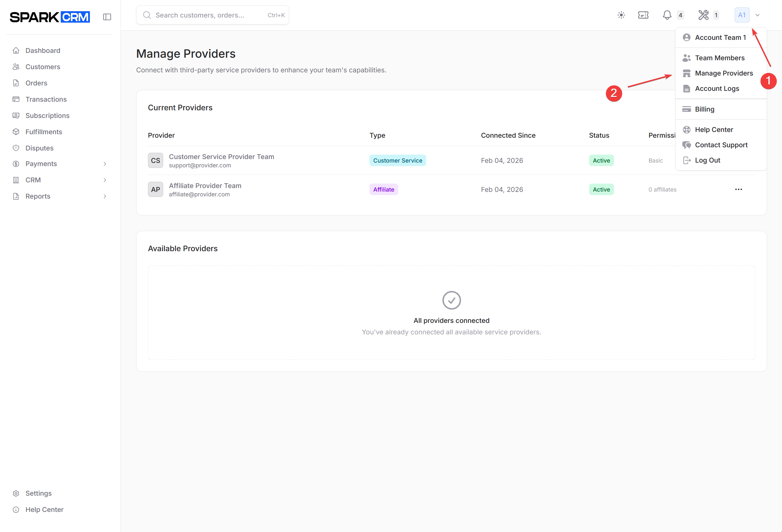This screenshot has width=782, height=532.
Task: Choose Contact Support in the account menu
Action: [721, 145]
